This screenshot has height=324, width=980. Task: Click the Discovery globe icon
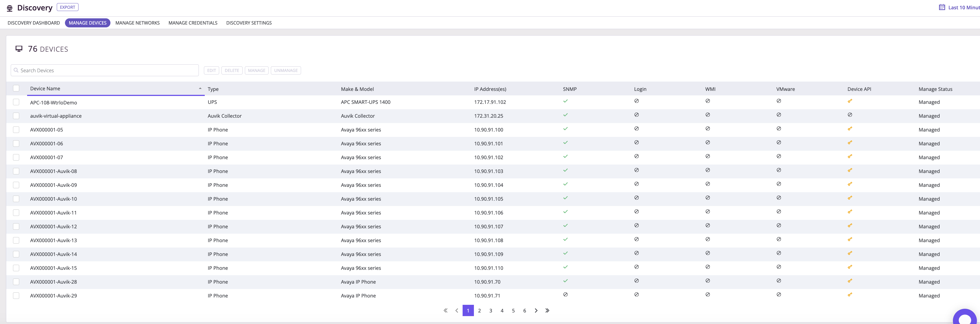tap(10, 8)
